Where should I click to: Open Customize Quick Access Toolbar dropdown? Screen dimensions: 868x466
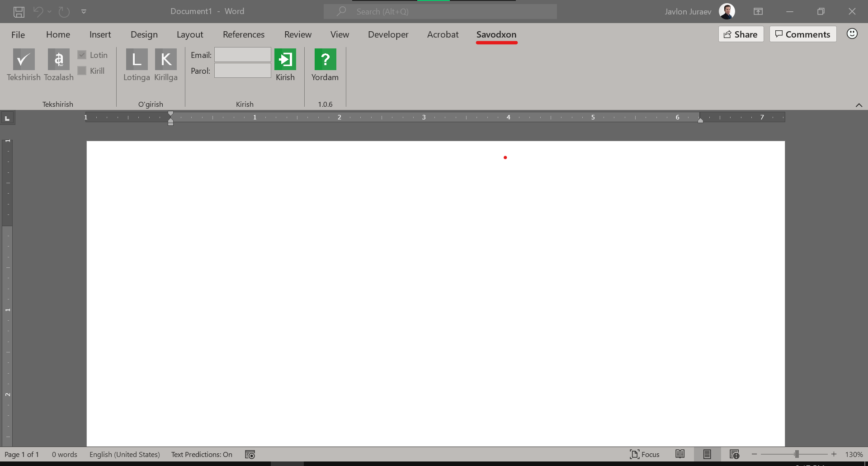pyautogui.click(x=84, y=12)
